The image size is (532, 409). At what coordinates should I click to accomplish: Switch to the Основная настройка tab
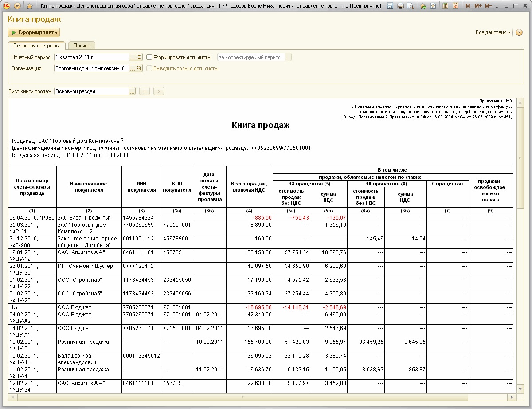click(37, 46)
